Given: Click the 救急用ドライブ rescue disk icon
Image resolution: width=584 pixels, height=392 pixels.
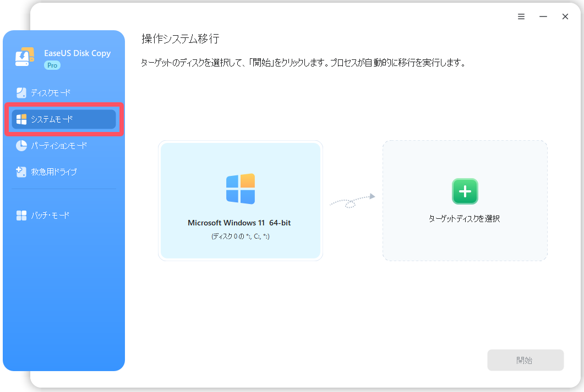Looking at the screenshot, I should [x=21, y=172].
